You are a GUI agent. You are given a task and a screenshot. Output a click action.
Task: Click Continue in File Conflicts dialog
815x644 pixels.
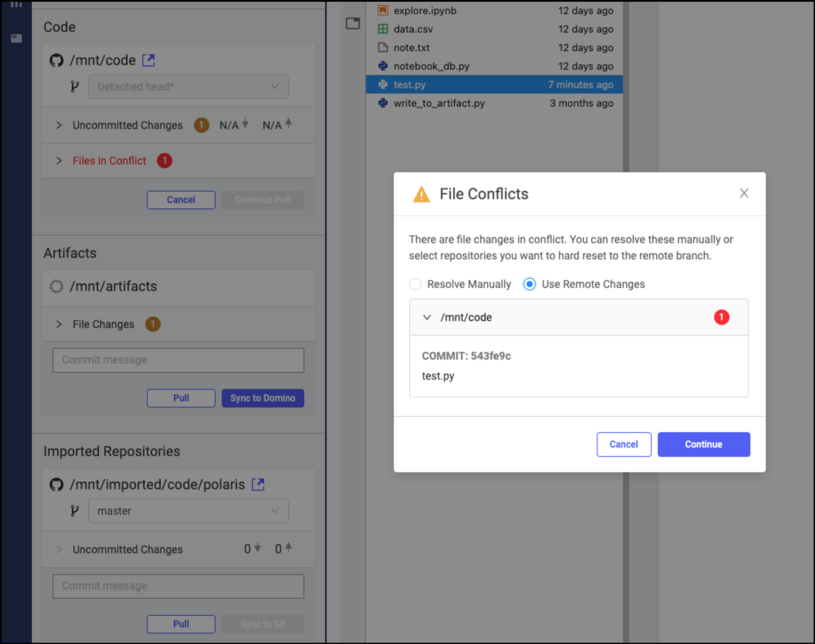(x=704, y=444)
